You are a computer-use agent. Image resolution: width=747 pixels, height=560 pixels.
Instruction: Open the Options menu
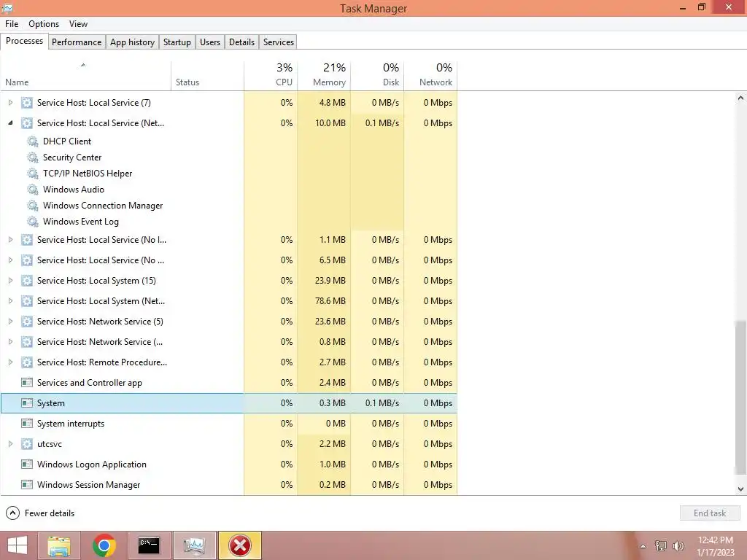pos(44,24)
